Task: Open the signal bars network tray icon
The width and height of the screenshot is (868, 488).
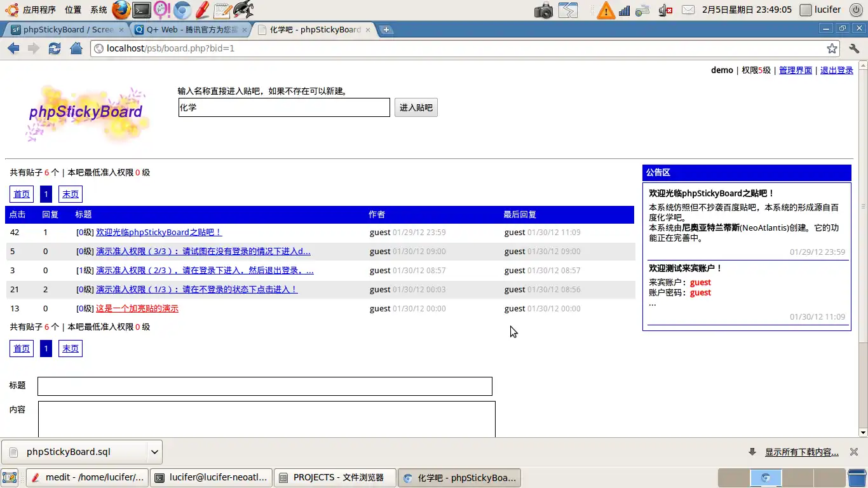Action: 624,10
